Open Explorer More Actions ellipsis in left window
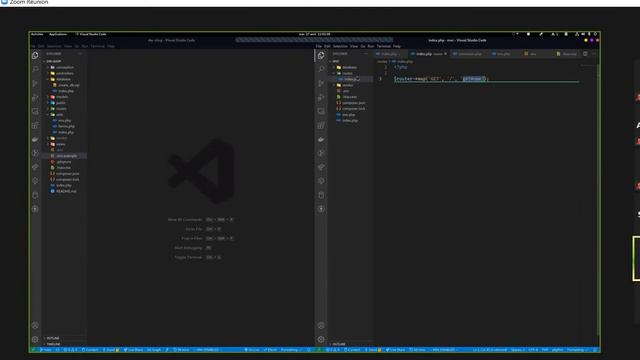Viewport: 640px width, 360px height. (80, 53)
